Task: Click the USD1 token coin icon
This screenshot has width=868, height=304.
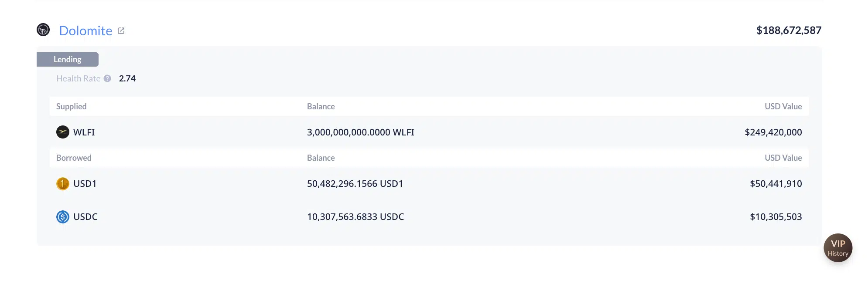Action: coord(63,183)
